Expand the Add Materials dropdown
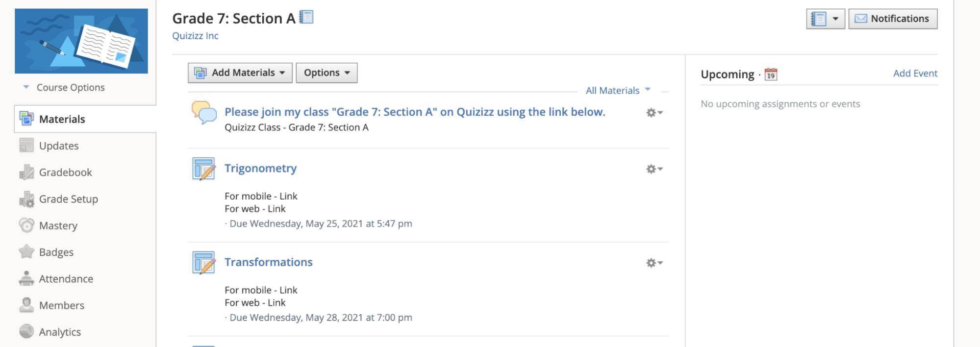 [x=240, y=73]
